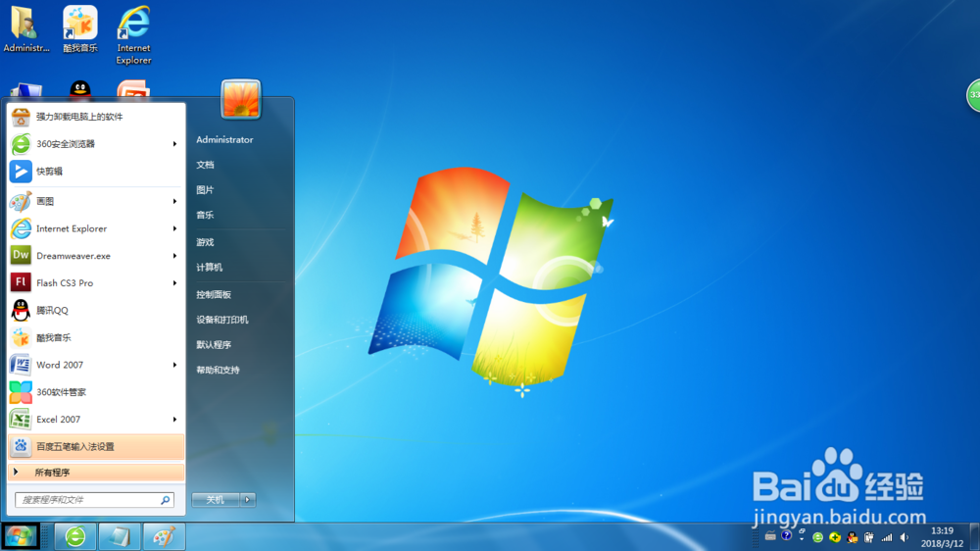980x551 pixels.
Task: Open Flash CS3 Pro
Action: pos(96,283)
